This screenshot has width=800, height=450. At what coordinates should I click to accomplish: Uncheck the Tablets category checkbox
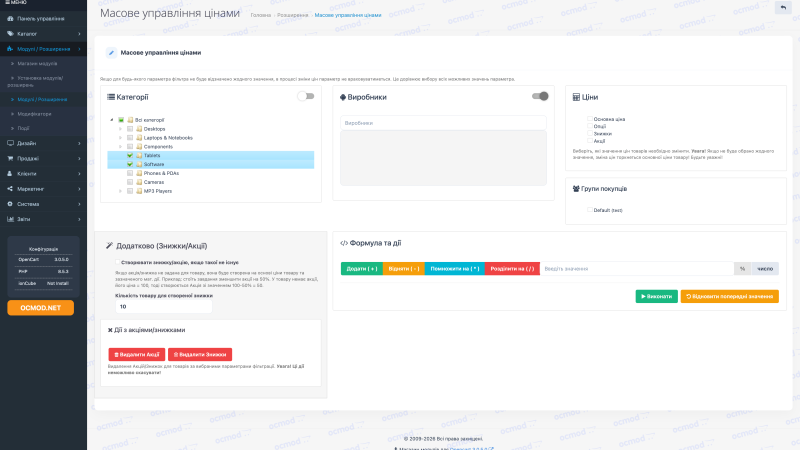(130, 156)
